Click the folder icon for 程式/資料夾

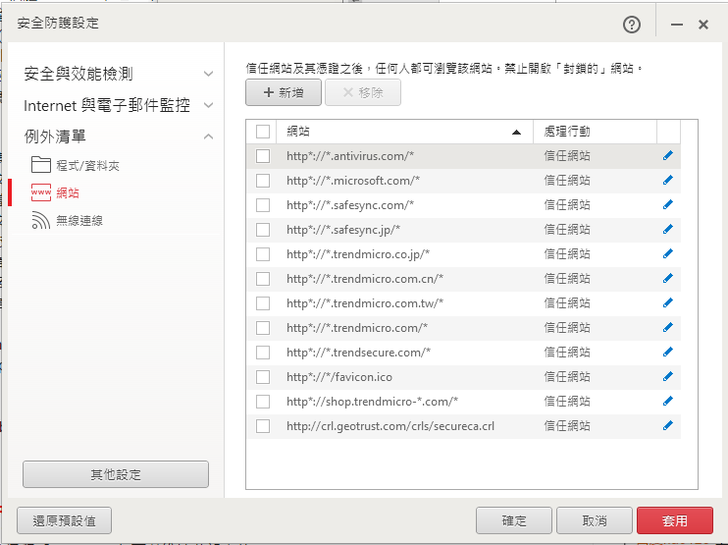tap(41, 164)
